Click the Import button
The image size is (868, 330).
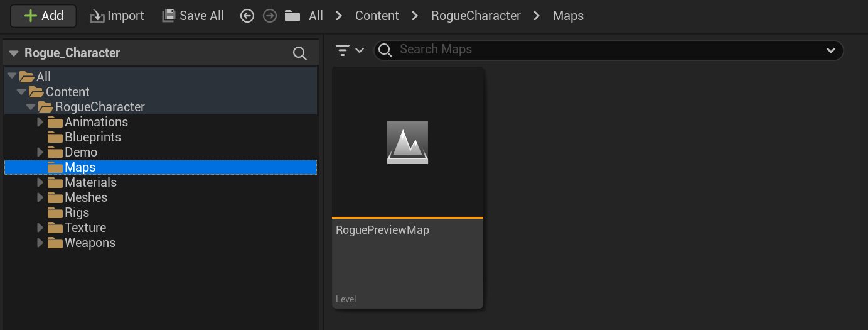(117, 16)
